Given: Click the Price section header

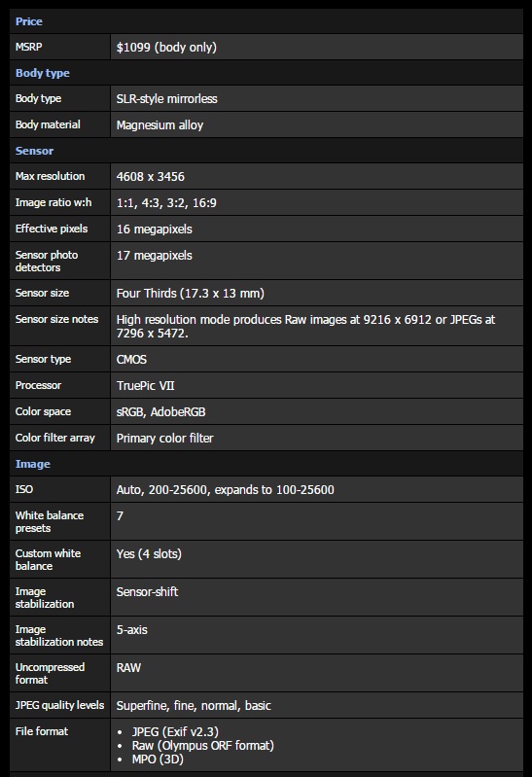Looking at the screenshot, I should click(29, 21).
